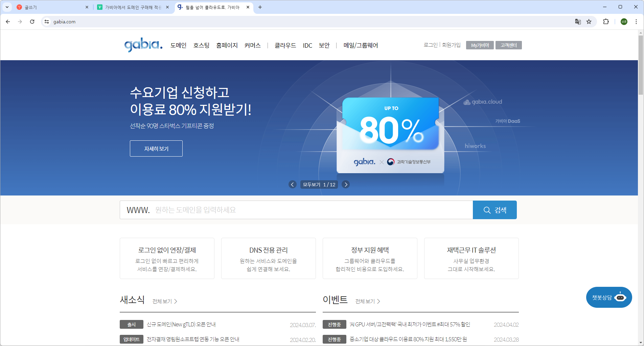Viewport: 644px width, 346px height.
Task: Click the 검색 domain search button
Action: point(495,210)
